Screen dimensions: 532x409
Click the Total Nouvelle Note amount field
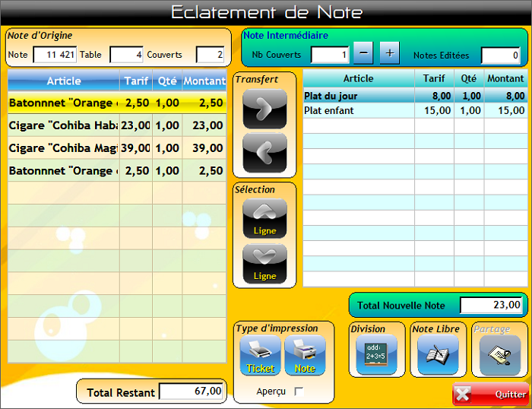492,305
